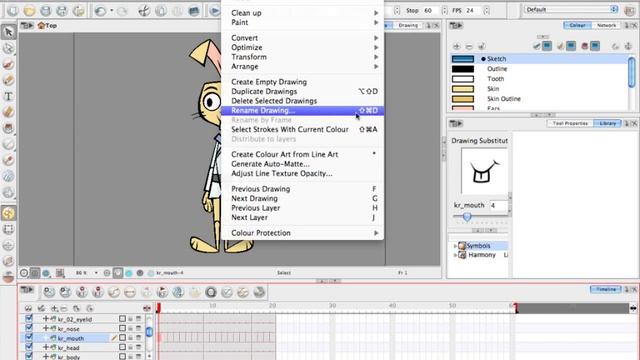640x360 pixels.
Task: Toggle visibility checkbox of kr_02_eyelid layer
Action: [x=29, y=319]
